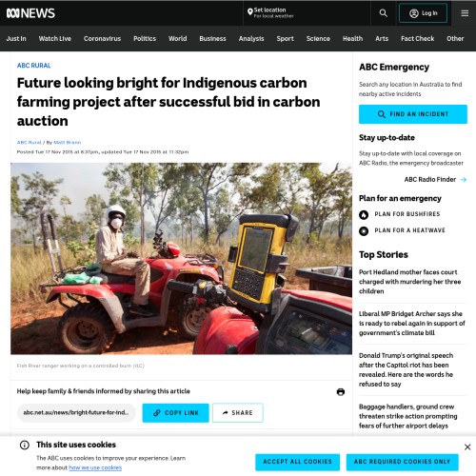Click the ABC News logo
The height and width of the screenshot is (476, 476).
pyautogui.click(x=30, y=13)
